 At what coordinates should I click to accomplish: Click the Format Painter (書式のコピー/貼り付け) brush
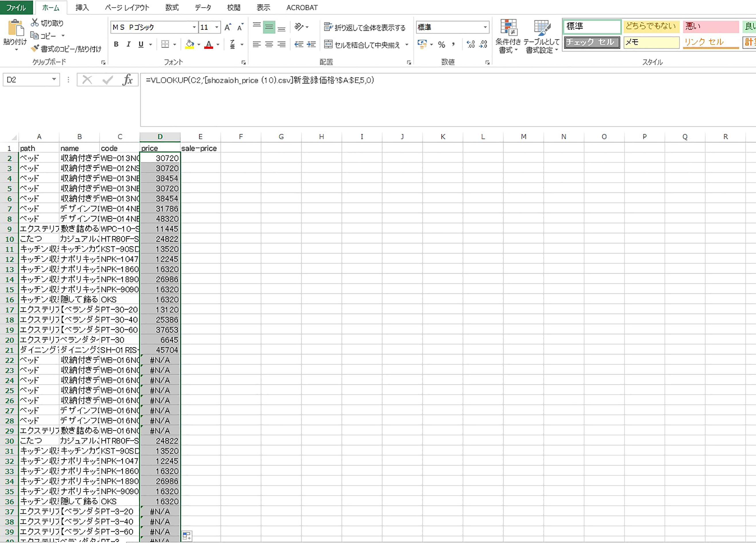[35, 49]
